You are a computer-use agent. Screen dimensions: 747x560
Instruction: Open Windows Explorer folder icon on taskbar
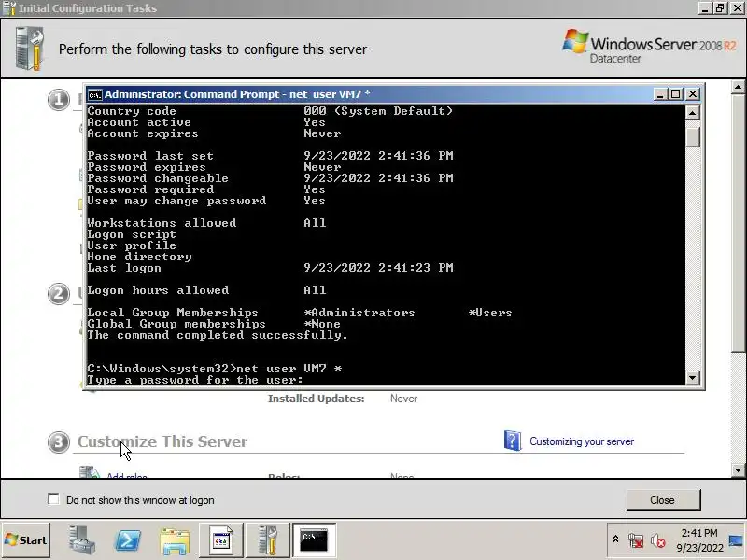click(175, 540)
